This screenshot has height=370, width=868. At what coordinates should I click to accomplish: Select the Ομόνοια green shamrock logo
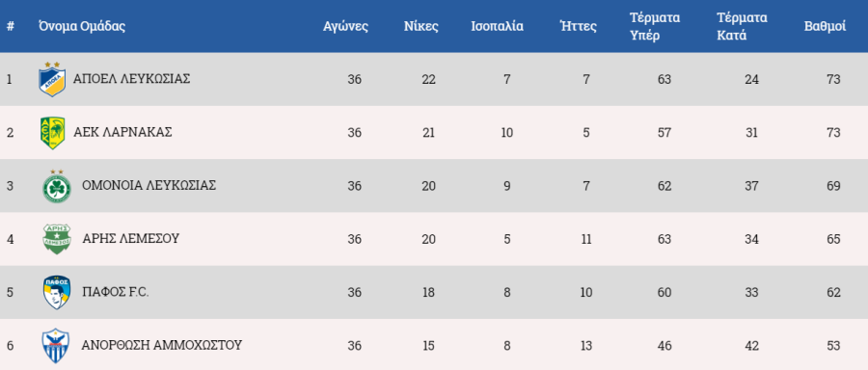pos(57,186)
